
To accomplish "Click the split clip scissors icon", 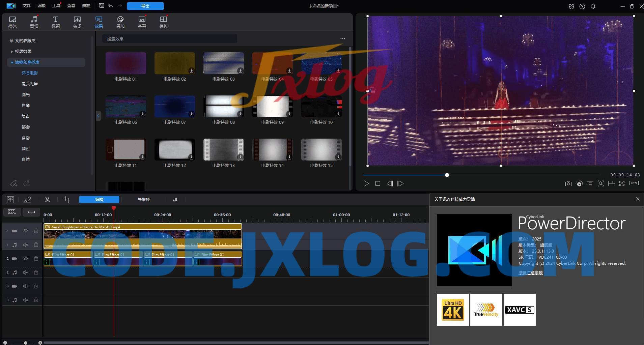I will coord(47,200).
